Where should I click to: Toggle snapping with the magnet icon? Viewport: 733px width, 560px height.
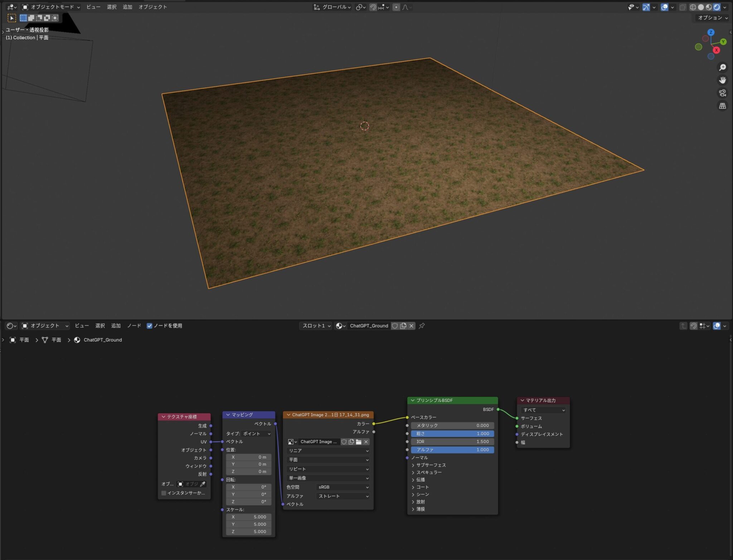pyautogui.click(x=373, y=7)
